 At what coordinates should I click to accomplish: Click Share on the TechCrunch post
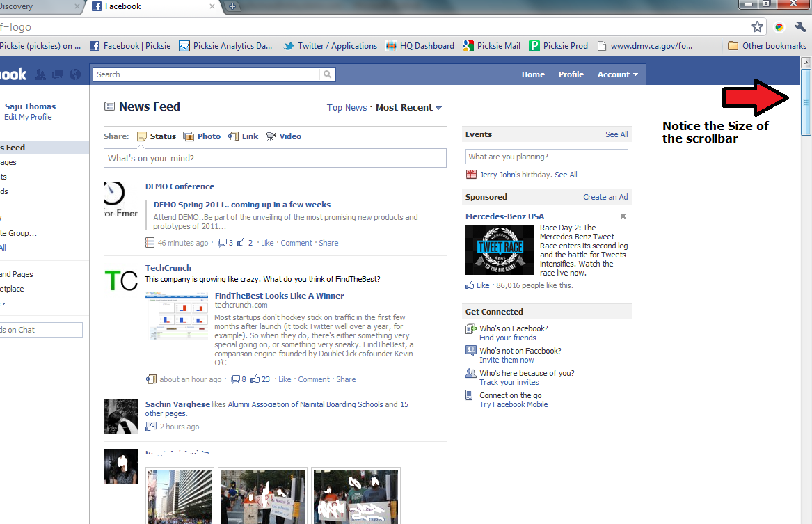click(x=346, y=379)
